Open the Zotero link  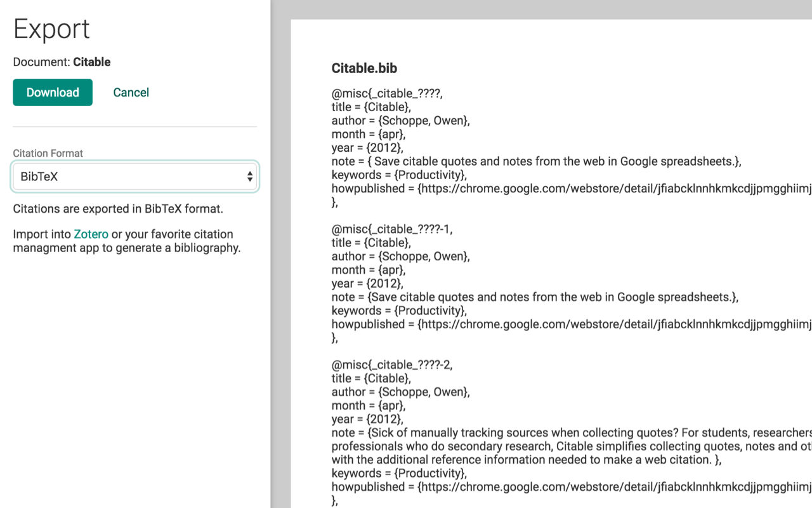(x=91, y=234)
